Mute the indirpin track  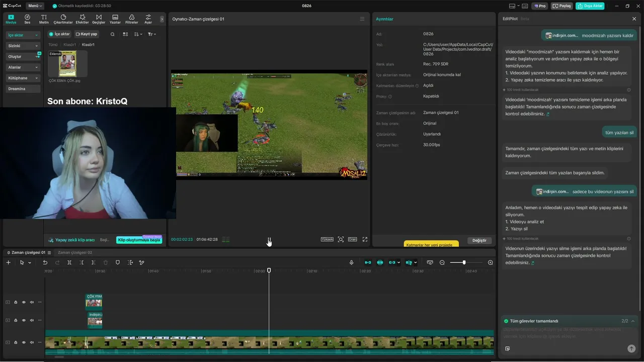tap(32, 320)
